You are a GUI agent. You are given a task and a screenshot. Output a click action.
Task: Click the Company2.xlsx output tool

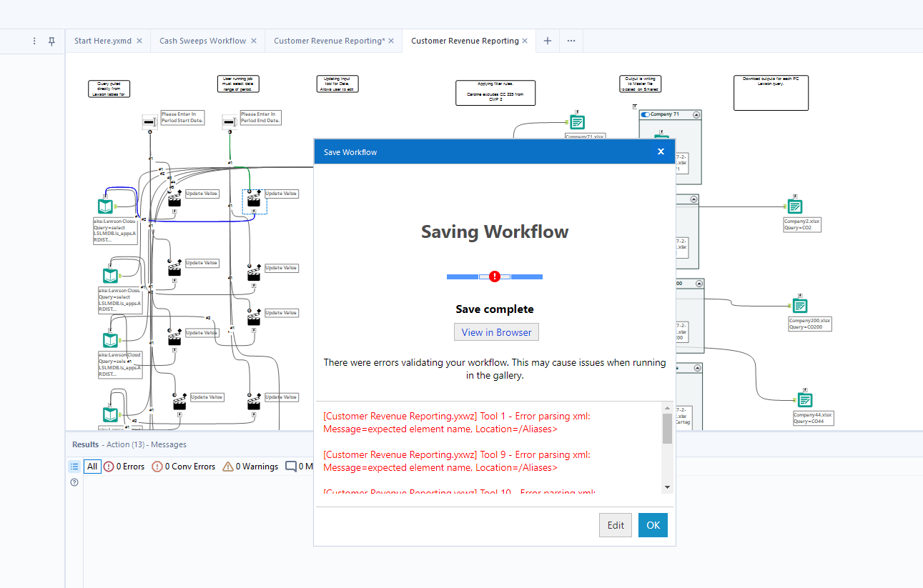coord(794,206)
